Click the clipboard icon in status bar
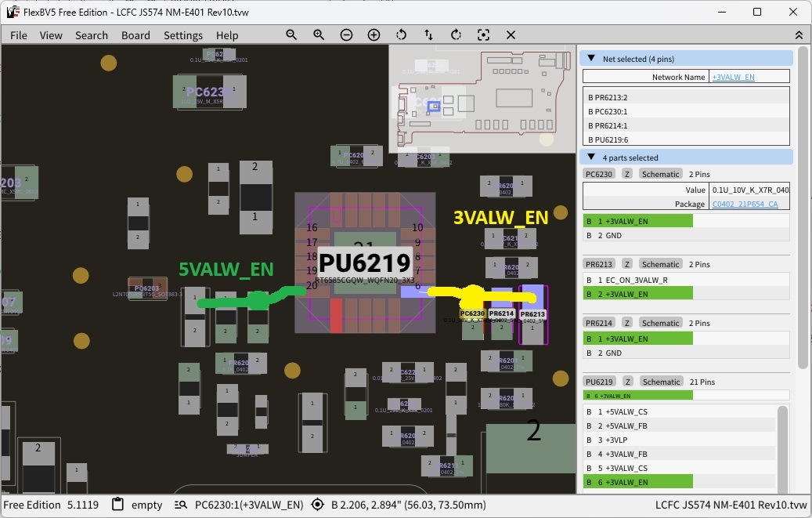 (x=117, y=505)
